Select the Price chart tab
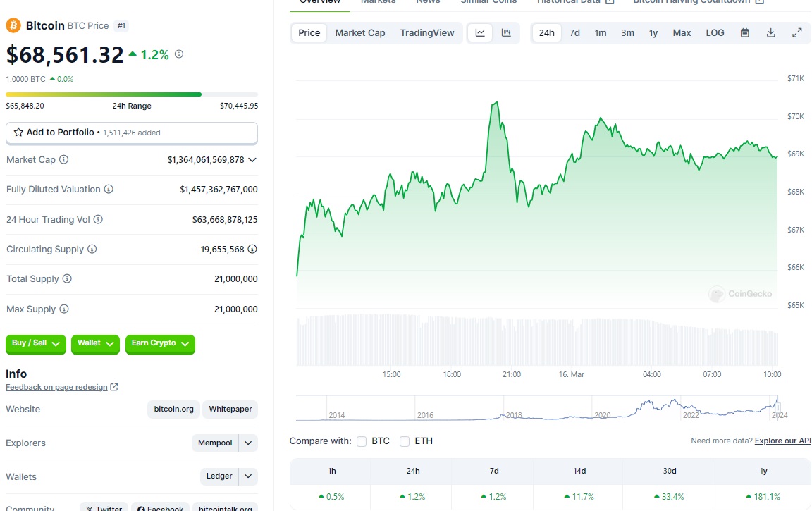The height and width of the screenshot is (511, 812). [x=309, y=32]
